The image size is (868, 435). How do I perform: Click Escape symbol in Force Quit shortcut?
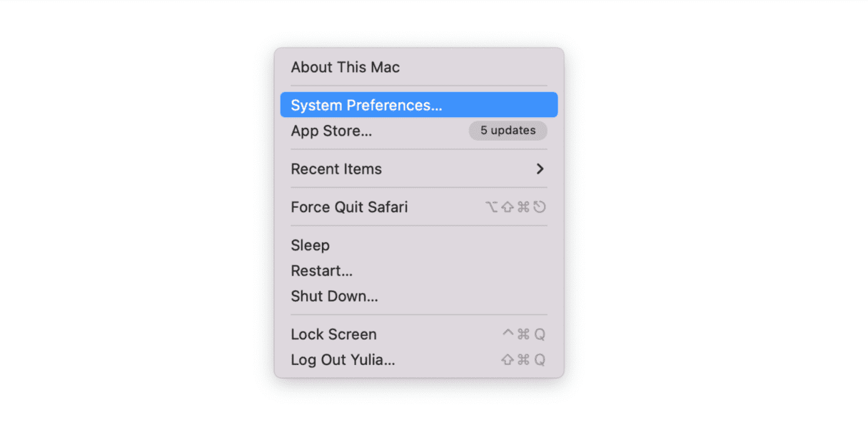click(x=540, y=207)
